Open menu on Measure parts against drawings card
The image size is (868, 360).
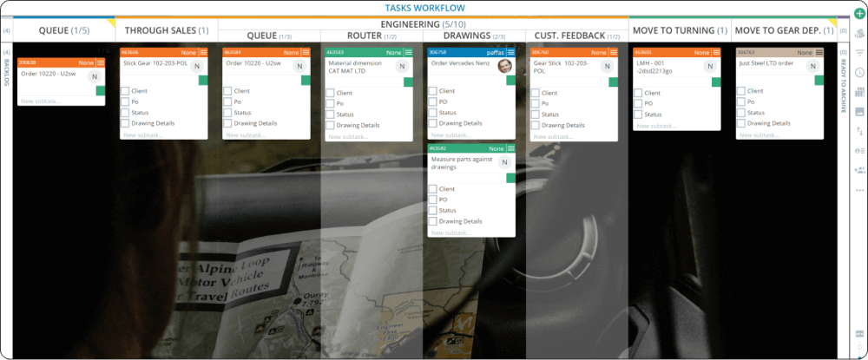tap(510, 149)
